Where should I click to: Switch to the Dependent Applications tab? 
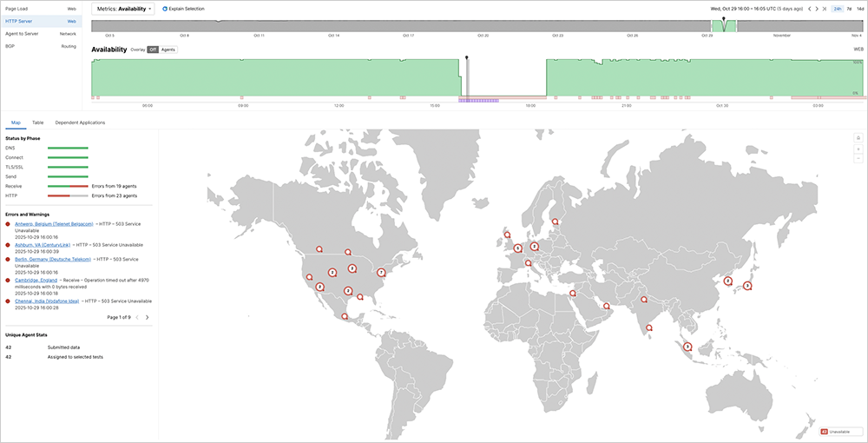coord(80,122)
